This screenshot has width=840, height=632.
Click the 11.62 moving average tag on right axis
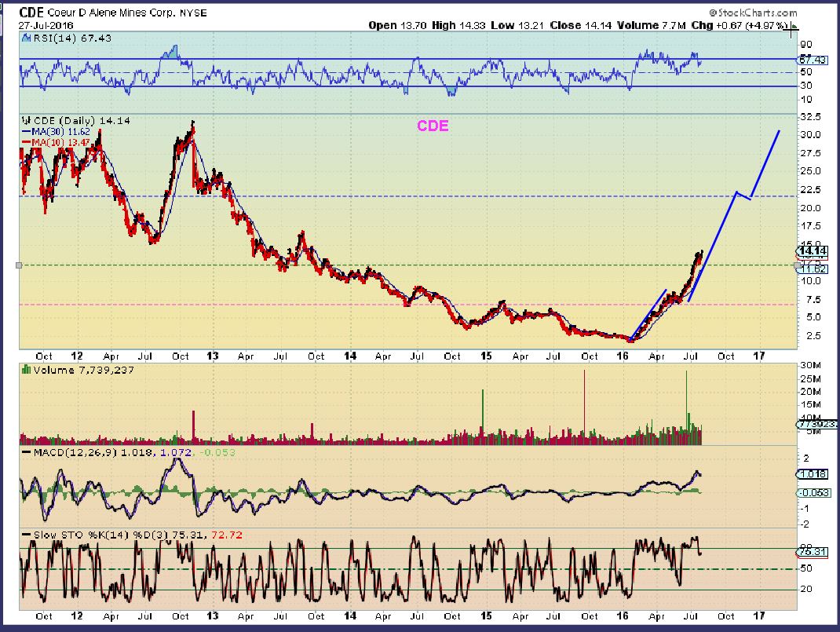click(813, 269)
